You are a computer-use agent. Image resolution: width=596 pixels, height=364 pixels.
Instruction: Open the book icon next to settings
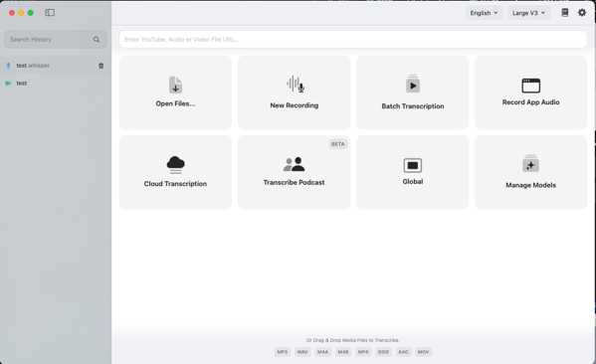pyautogui.click(x=565, y=13)
